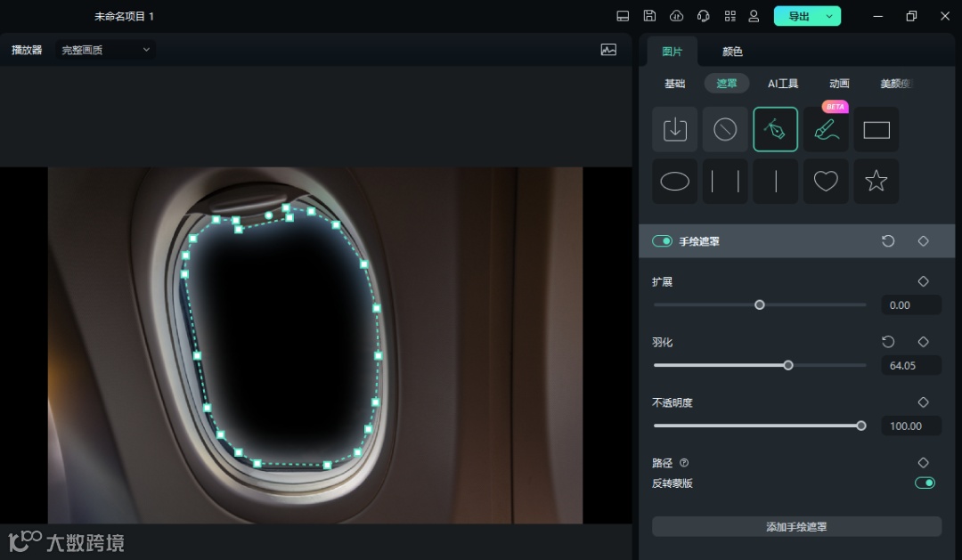This screenshot has height=560, width=962.
Task: Select the BETA AI brush mask tool
Action: [x=826, y=129]
